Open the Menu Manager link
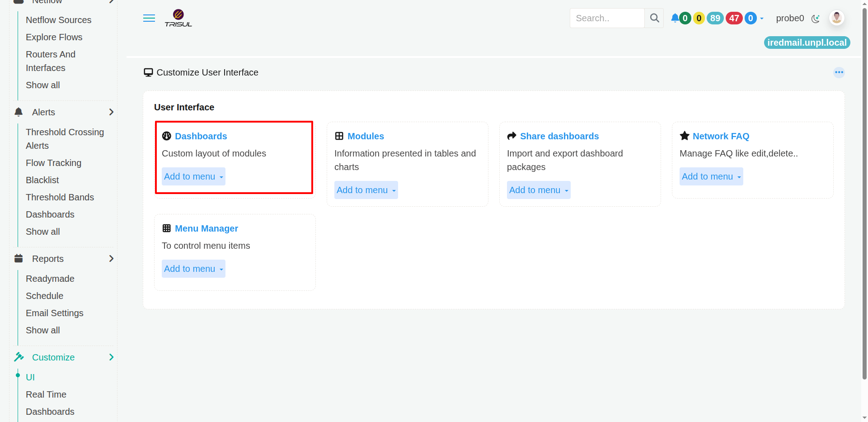Viewport: 868px width, 422px height. [206, 228]
